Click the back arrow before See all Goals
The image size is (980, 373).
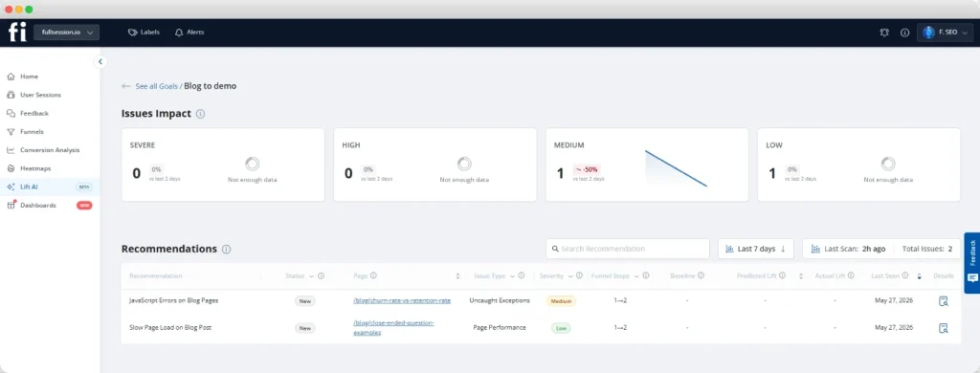126,86
